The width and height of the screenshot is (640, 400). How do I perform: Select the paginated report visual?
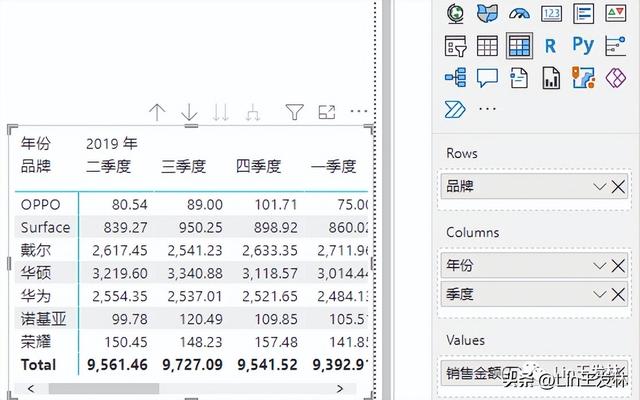pyautogui.click(x=551, y=78)
